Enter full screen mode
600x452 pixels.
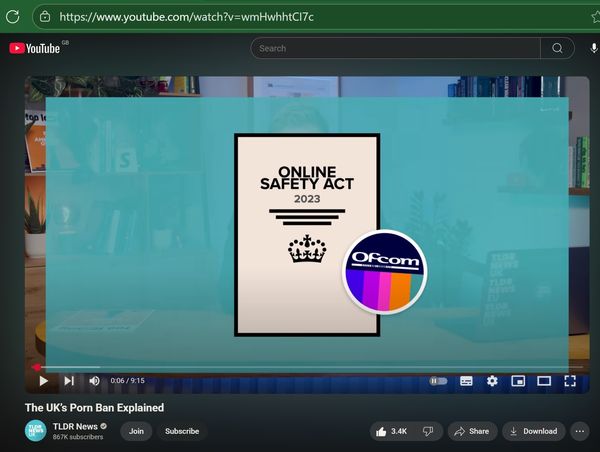click(570, 381)
